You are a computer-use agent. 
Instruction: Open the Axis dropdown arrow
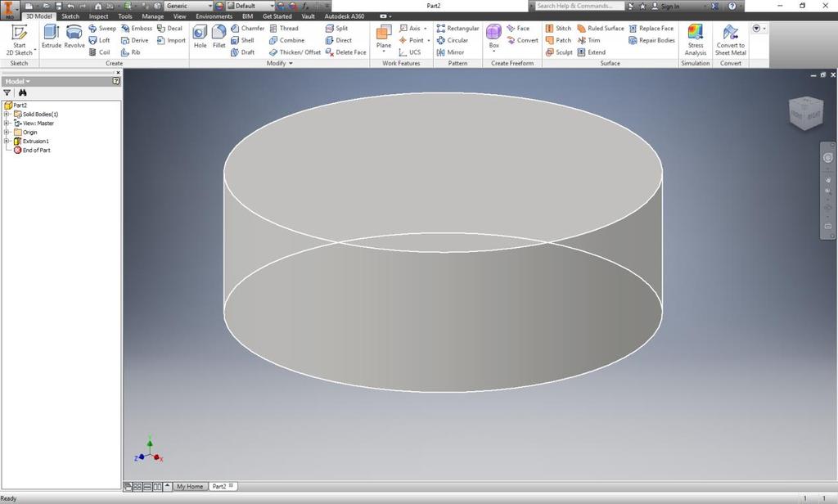click(x=426, y=29)
